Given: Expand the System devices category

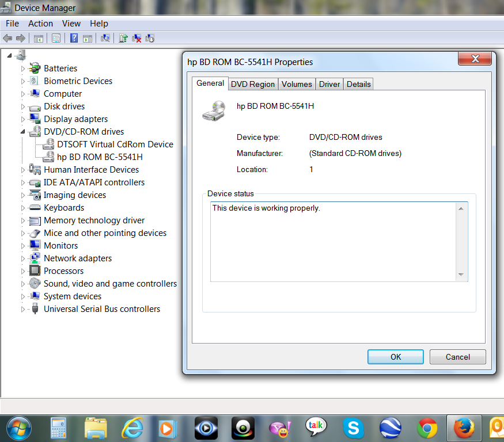Looking at the screenshot, I should 23,296.
